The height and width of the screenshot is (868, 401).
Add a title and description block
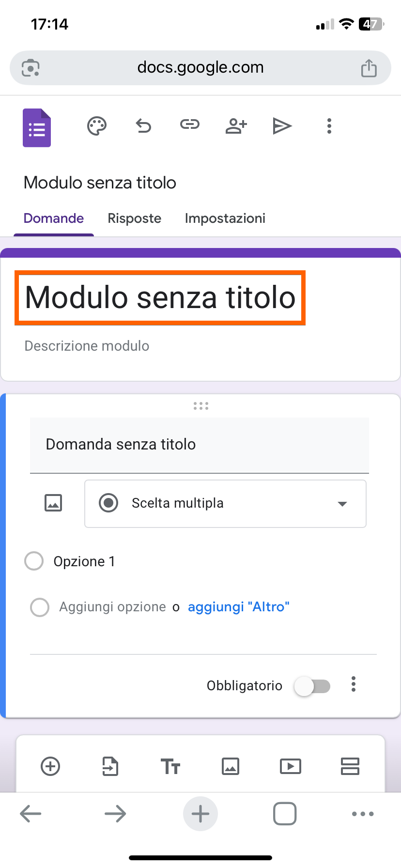tap(170, 766)
